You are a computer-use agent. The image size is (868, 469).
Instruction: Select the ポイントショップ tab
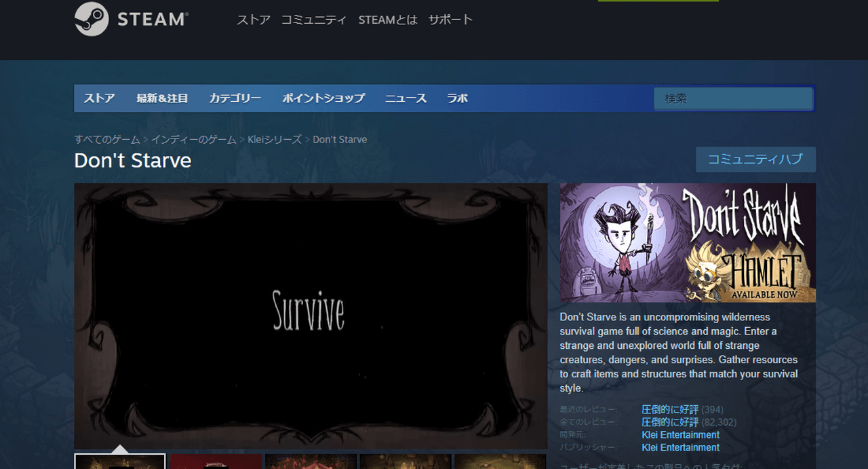[x=323, y=98]
